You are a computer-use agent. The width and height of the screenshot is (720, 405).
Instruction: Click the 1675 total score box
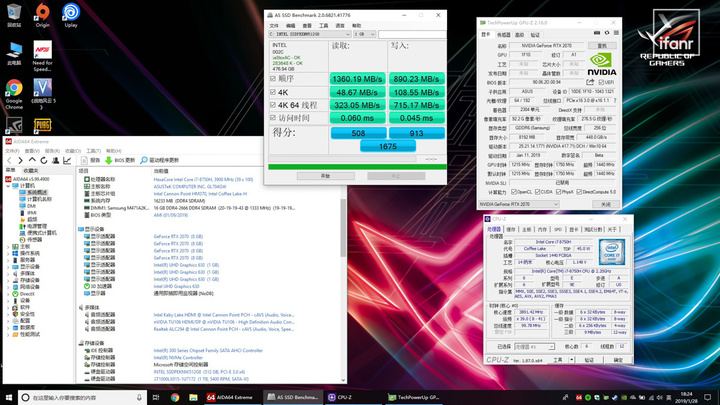click(388, 146)
